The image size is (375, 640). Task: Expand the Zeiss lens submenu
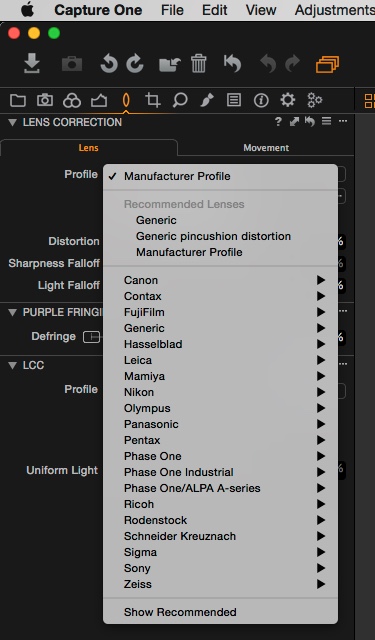220,584
